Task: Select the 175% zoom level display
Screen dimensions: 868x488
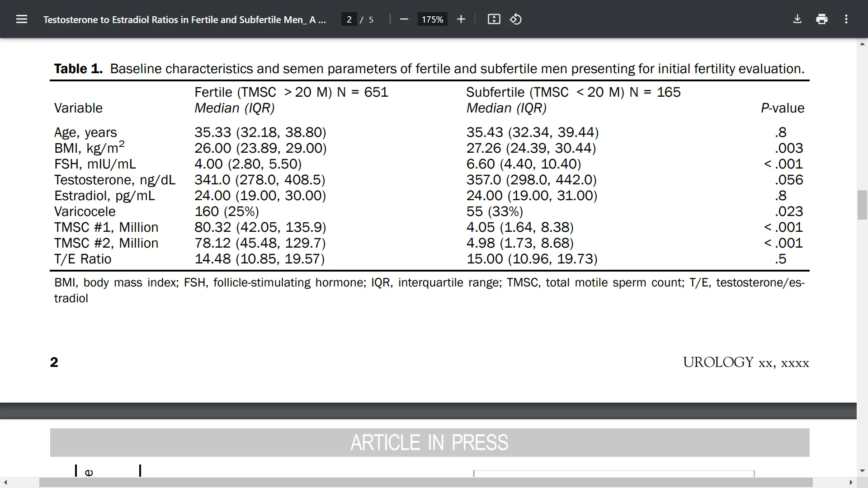Action: pyautogui.click(x=432, y=19)
